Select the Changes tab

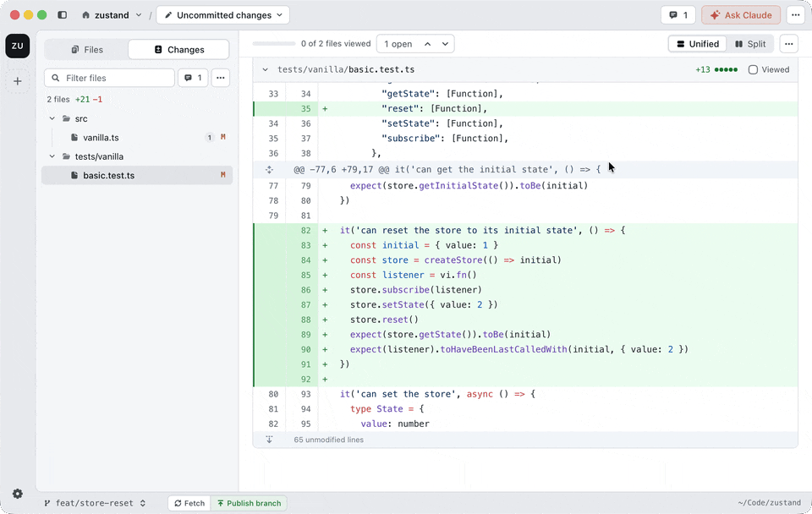178,50
